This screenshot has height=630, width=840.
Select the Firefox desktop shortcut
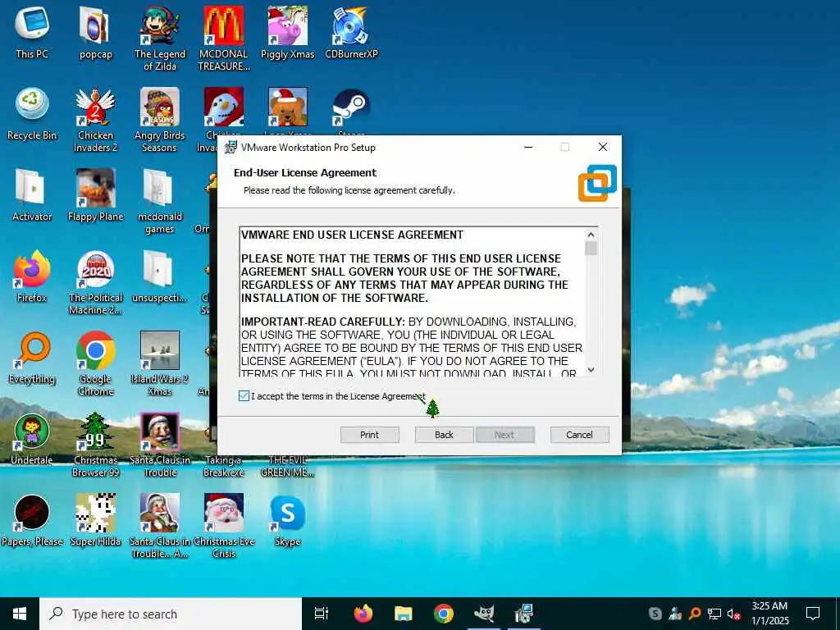(32, 277)
